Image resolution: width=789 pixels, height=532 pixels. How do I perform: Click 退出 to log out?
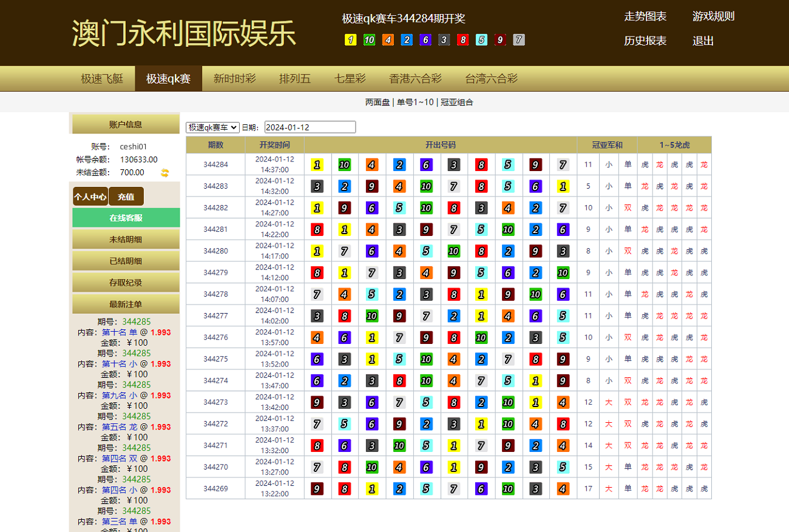[x=703, y=41]
